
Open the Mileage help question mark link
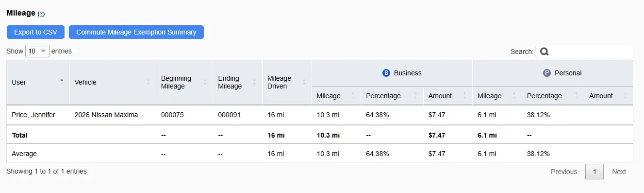pyautogui.click(x=41, y=14)
